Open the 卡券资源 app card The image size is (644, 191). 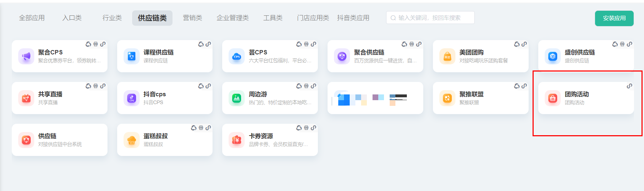pyautogui.click(x=270, y=140)
